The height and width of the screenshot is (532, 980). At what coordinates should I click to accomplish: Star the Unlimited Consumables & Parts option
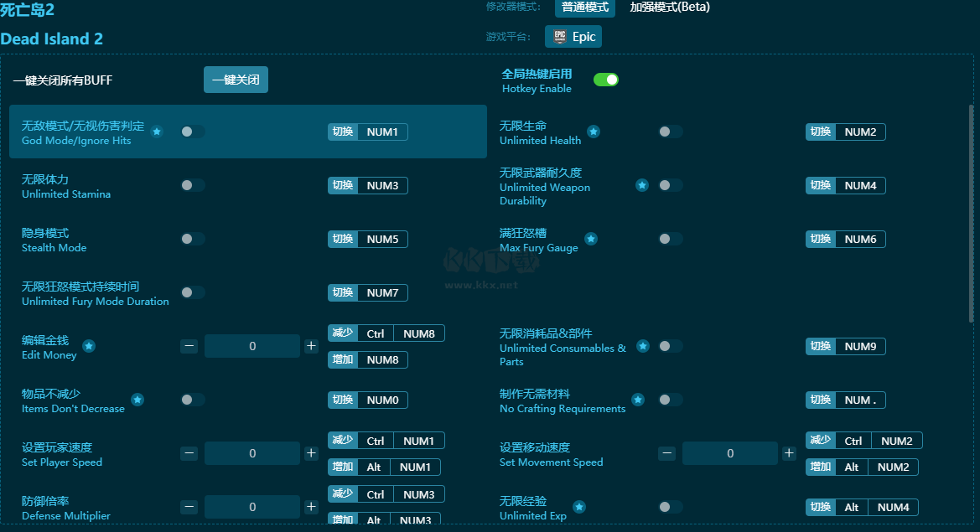643,346
